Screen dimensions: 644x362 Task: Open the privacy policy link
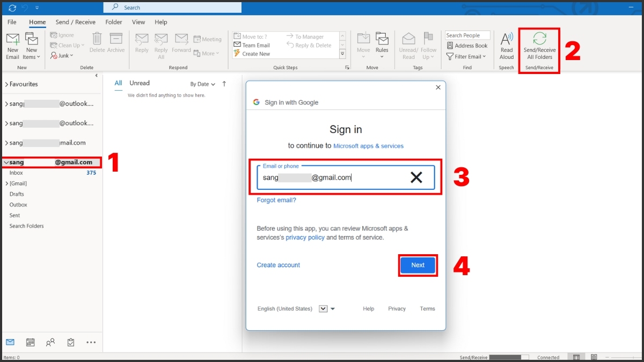(305, 237)
